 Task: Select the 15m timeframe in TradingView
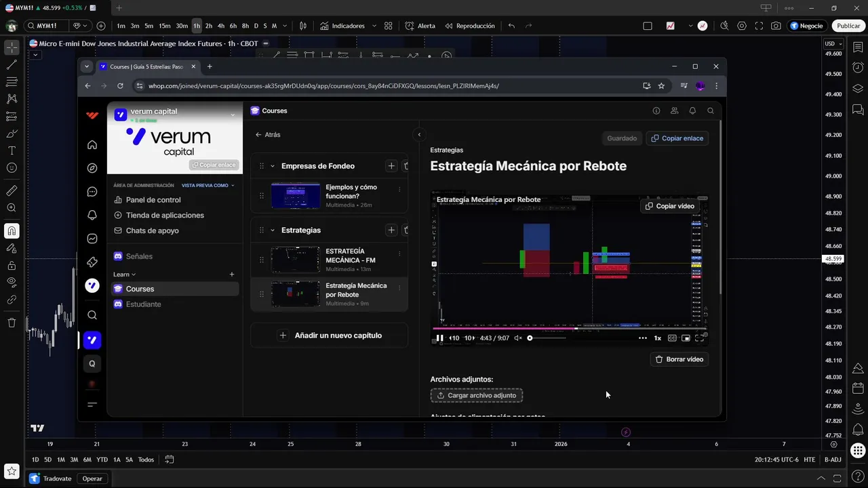pos(165,26)
